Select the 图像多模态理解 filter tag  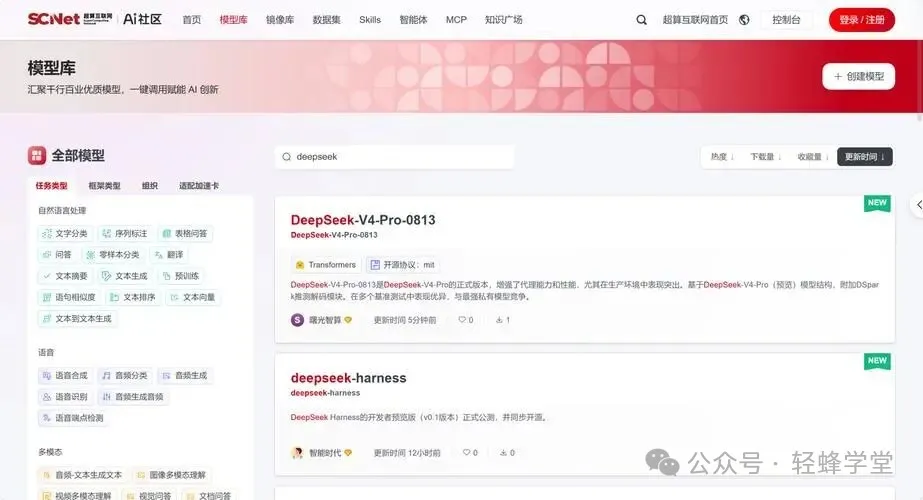[171, 475]
